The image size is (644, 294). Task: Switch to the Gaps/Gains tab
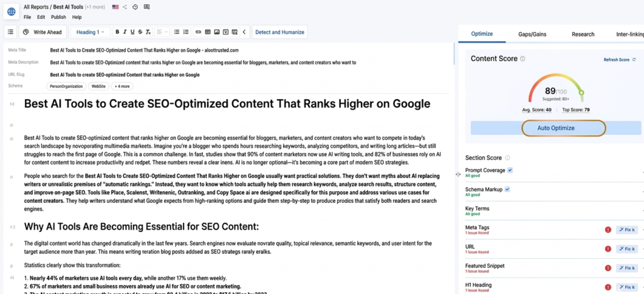532,34
